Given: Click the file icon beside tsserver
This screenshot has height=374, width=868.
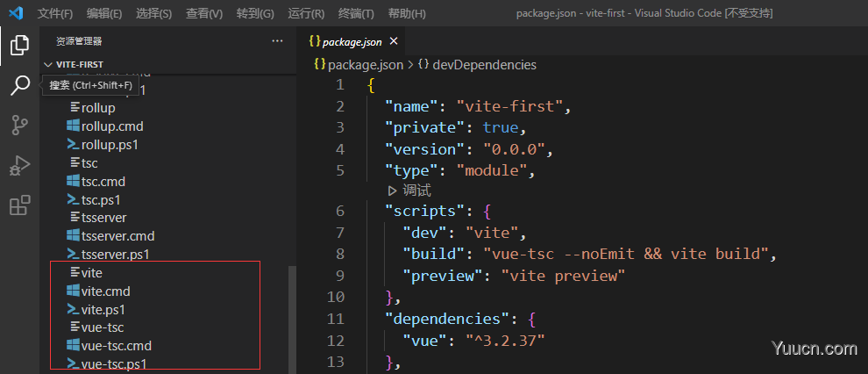Looking at the screenshot, I should pyautogui.click(x=75, y=217).
